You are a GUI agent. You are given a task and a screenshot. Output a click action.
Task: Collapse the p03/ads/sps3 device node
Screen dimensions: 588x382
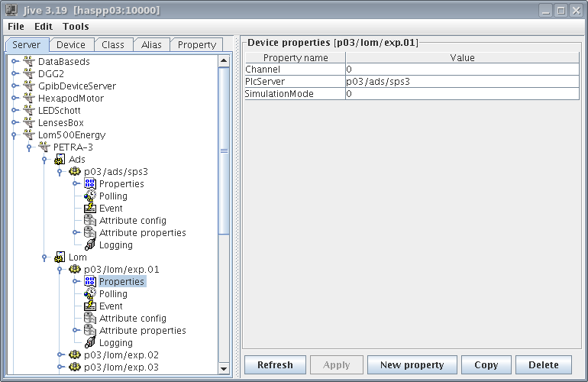[60, 172]
